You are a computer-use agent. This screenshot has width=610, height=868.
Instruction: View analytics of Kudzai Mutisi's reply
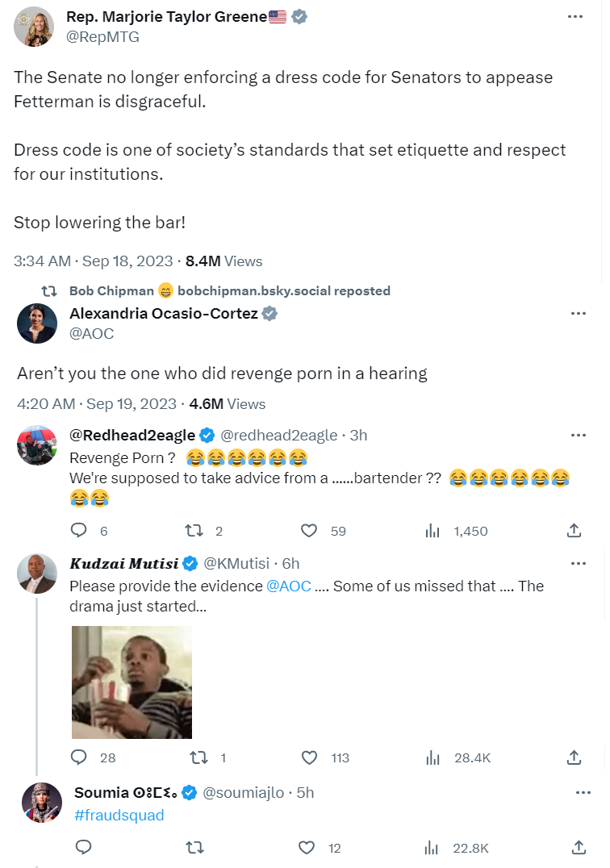(432, 757)
